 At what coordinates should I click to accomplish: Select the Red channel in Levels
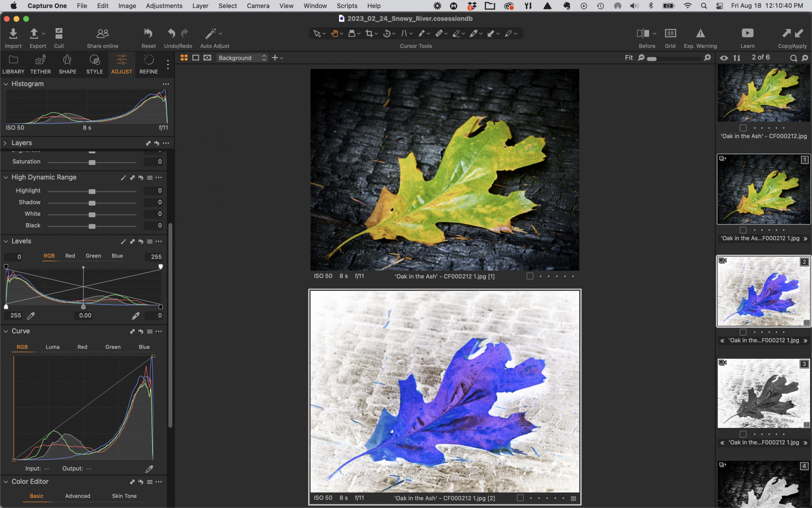tap(70, 256)
